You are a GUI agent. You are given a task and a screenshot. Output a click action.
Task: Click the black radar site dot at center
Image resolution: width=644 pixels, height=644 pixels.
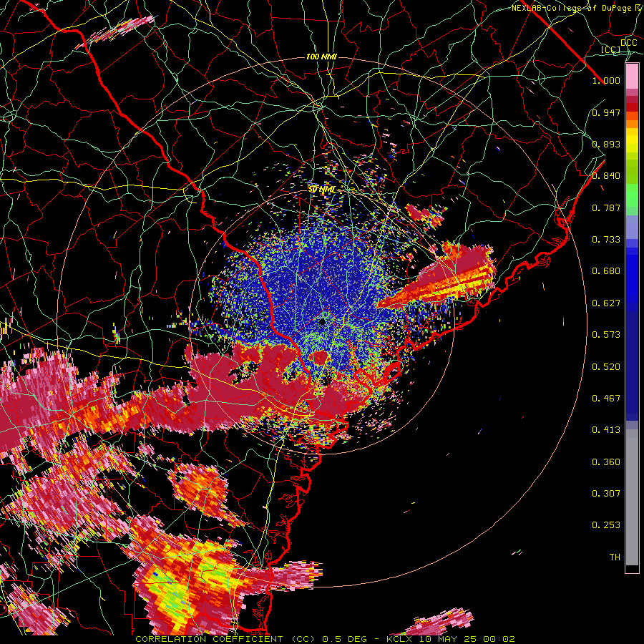(x=323, y=321)
